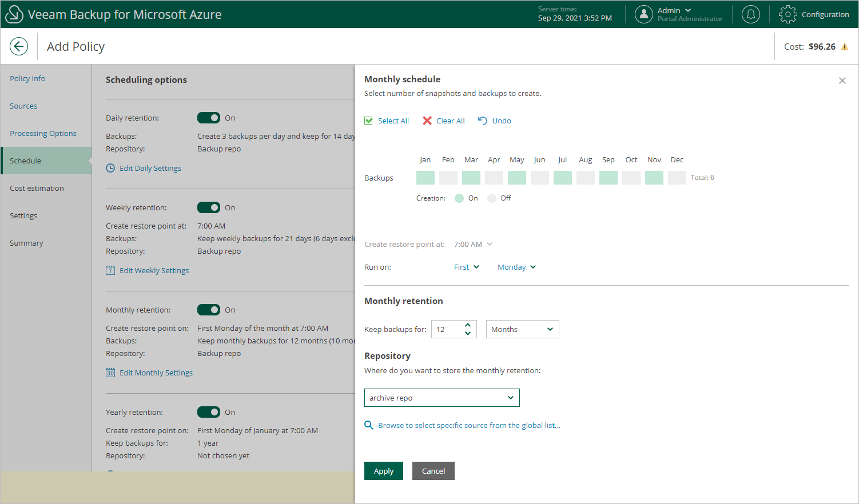The width and height of the screenshot is (859, 504).
Task: Decrease Keep backups value with down arrow
Action: 468,333
